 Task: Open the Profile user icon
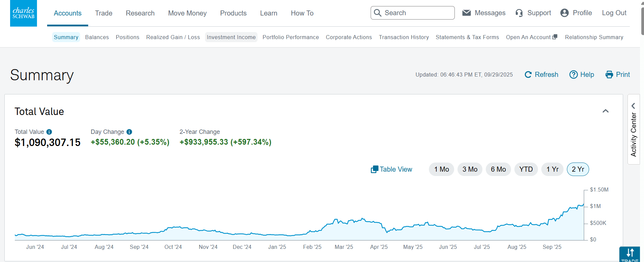pos(564,13)
